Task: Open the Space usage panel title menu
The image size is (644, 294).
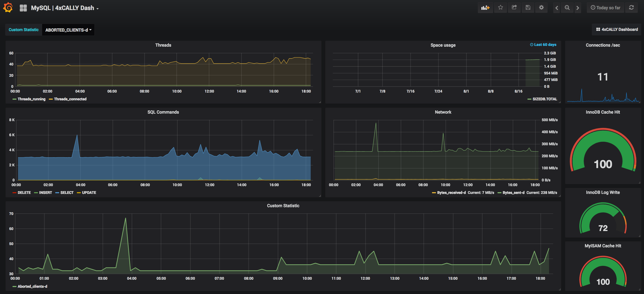Action: click(x=443, y=45)
